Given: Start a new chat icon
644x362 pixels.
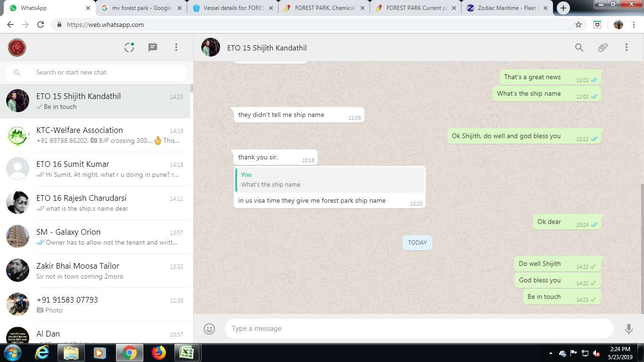Looking at the screenshot, I should 153,47.
